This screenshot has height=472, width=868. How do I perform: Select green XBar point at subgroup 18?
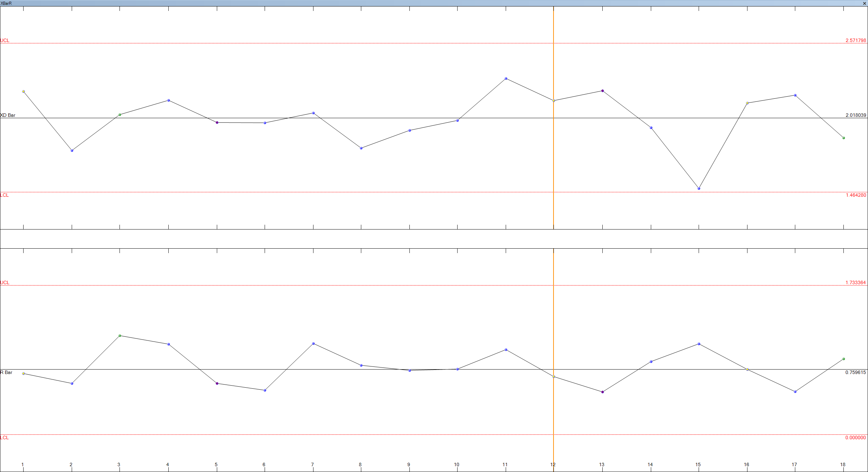click(843, 138)
